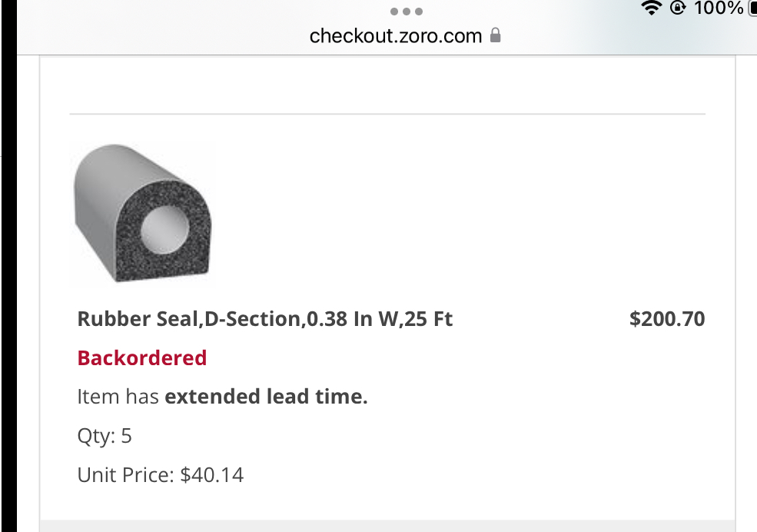Select the checkout.zoro.com address text

tap(396, 35)
